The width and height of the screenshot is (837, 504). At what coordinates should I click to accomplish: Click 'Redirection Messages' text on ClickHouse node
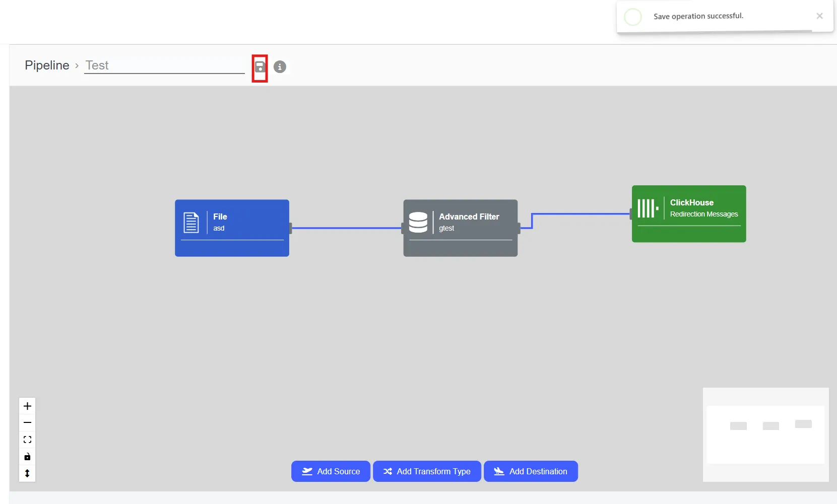[x=704, y=214]
